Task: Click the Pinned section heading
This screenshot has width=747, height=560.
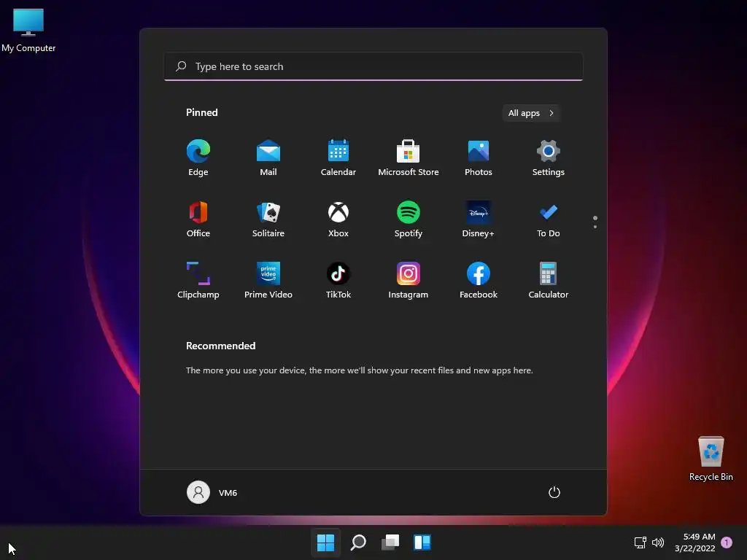Action: pos(202,112)
